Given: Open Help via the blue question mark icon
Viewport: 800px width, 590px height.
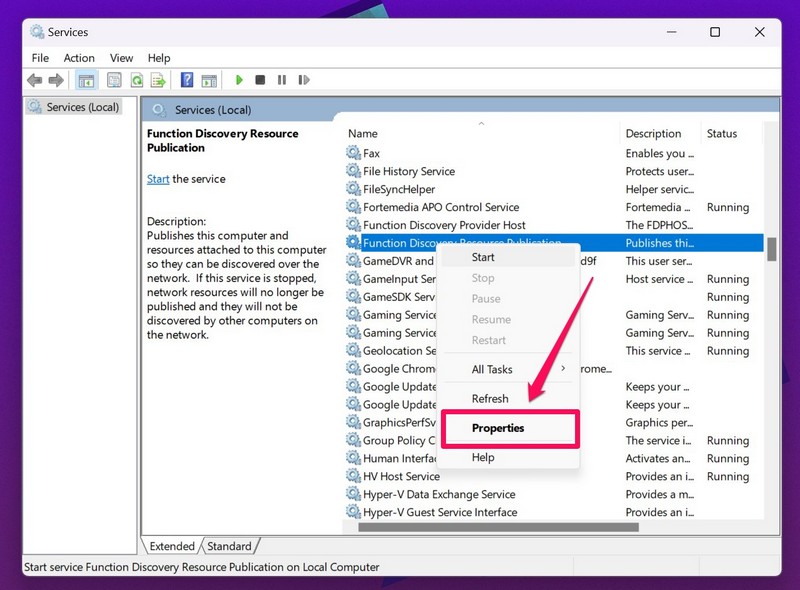Looking at the screenshot, I should 187,80.
